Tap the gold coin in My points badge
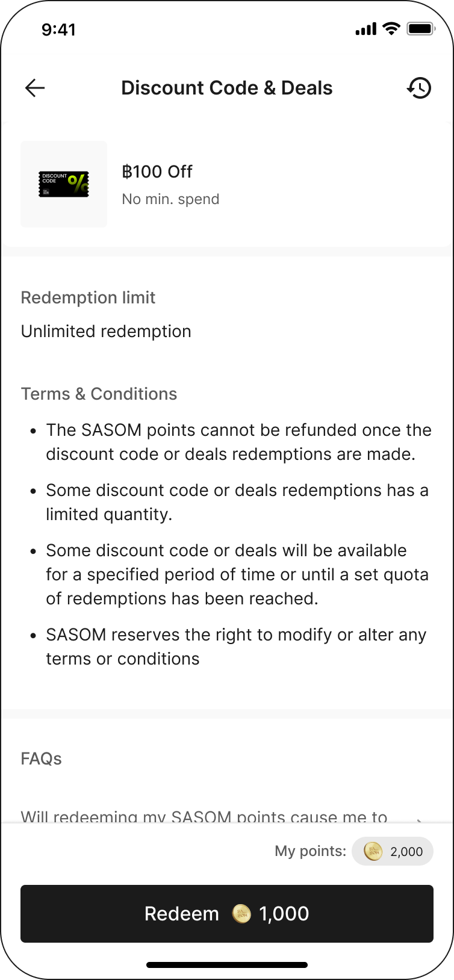Viewport: 454px width, 980px height. (373, 851)
